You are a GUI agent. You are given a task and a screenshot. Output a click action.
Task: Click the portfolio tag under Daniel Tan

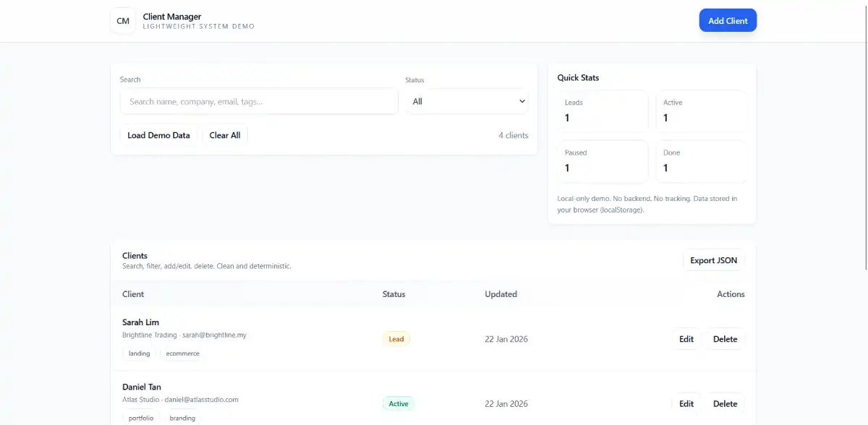[140, 418]
